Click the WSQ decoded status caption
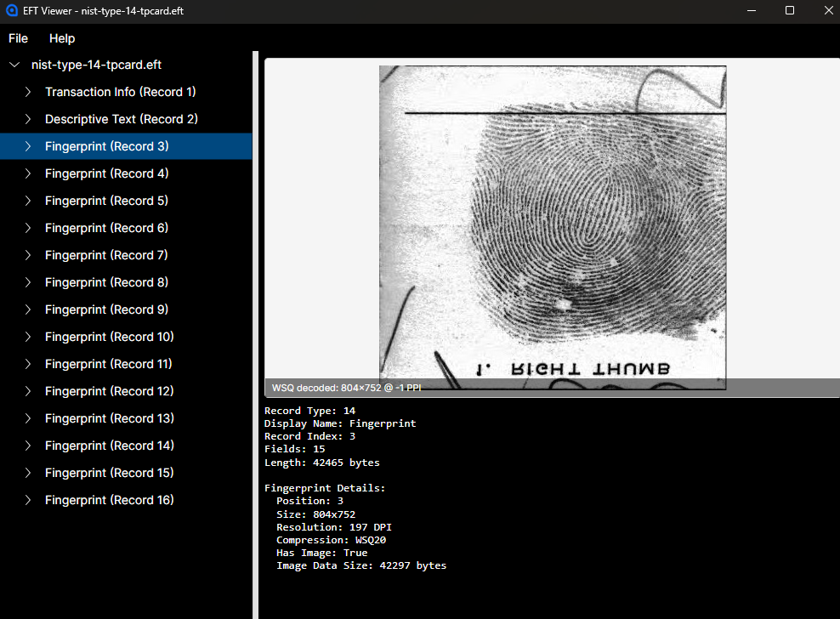Image resolution: width=840 pixels, height=619 pixels. coord(346,388)
